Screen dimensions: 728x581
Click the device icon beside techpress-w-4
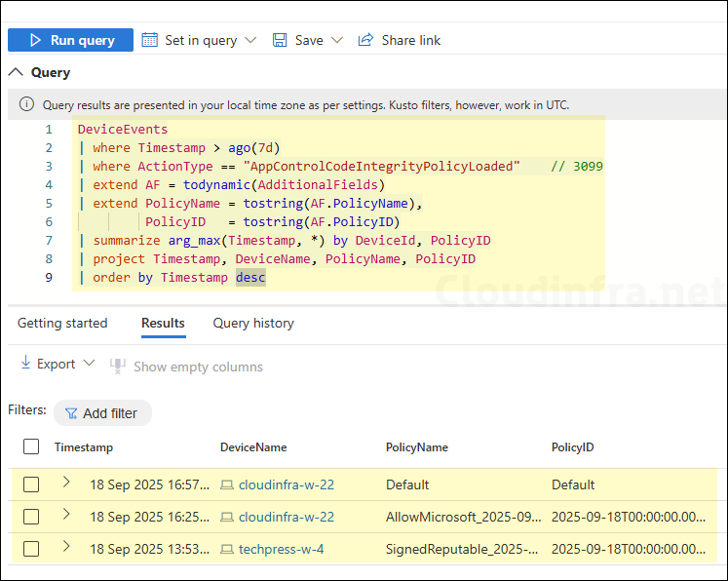click(227, 549)
